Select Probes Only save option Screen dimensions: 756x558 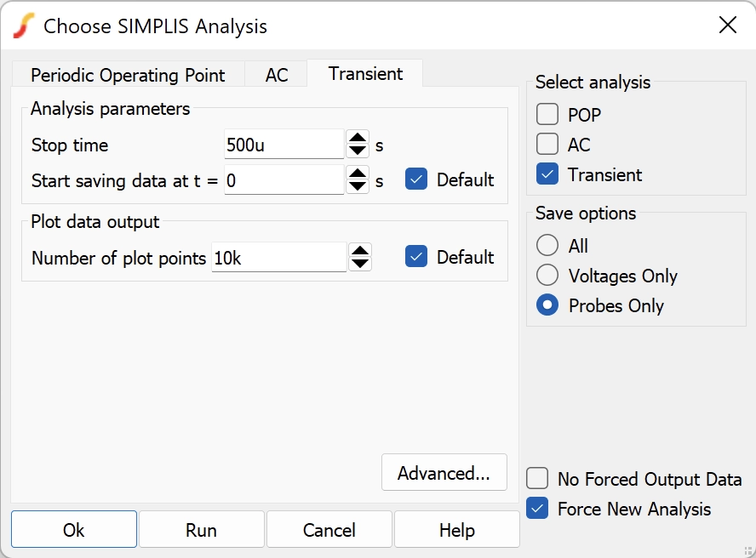(547, 305)
